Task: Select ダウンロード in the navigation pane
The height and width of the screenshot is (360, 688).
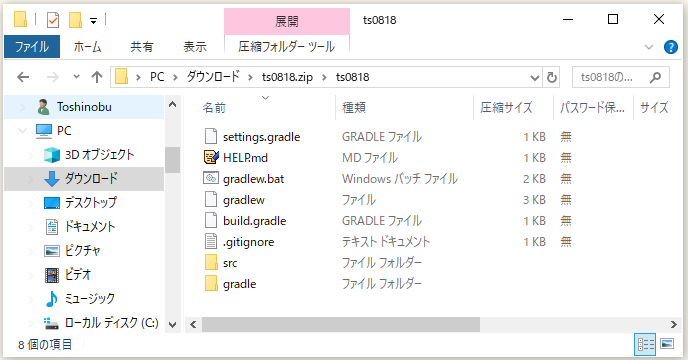Action: pyautogui.click(x=91, y=178)
